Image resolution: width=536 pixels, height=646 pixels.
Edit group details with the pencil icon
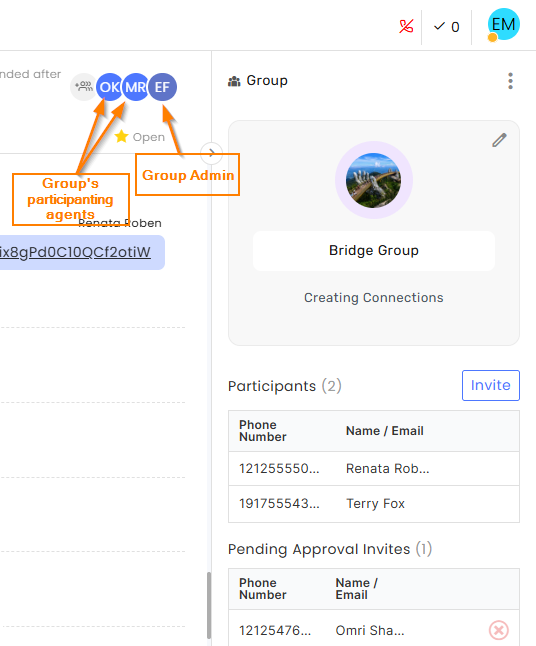pos(499,140)
